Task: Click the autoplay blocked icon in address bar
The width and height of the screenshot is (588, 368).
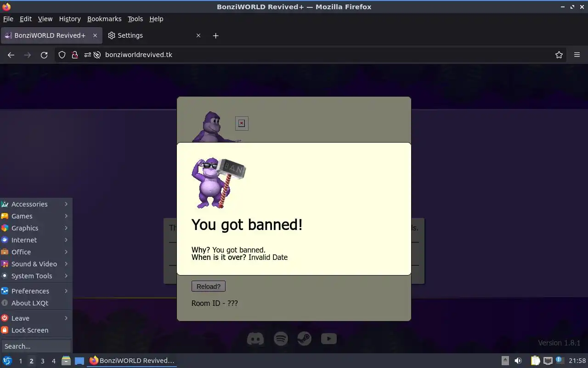Action: (x=97, y=55)
